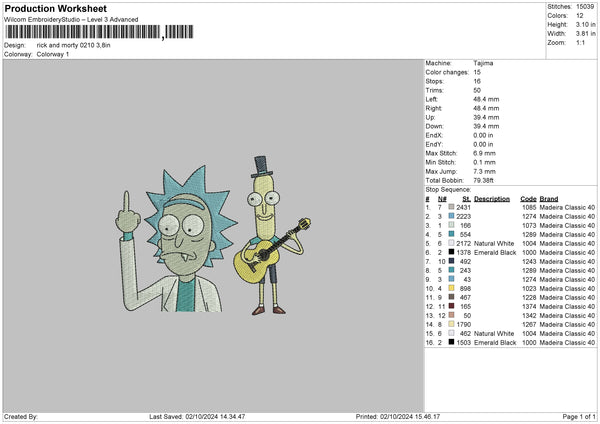Pick the Emerald Black swatch in row 6
600x424 pixels.
[451, 252]
